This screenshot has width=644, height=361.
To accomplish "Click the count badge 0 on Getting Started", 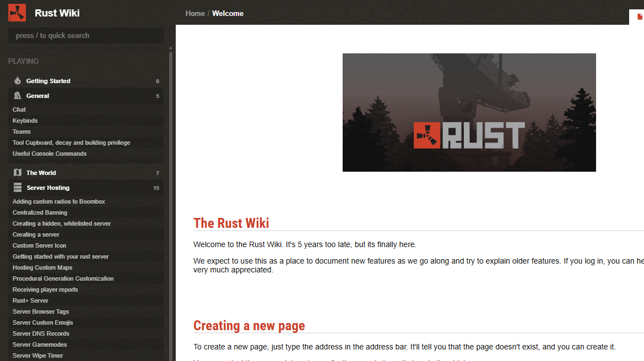I will pos(158,81).
